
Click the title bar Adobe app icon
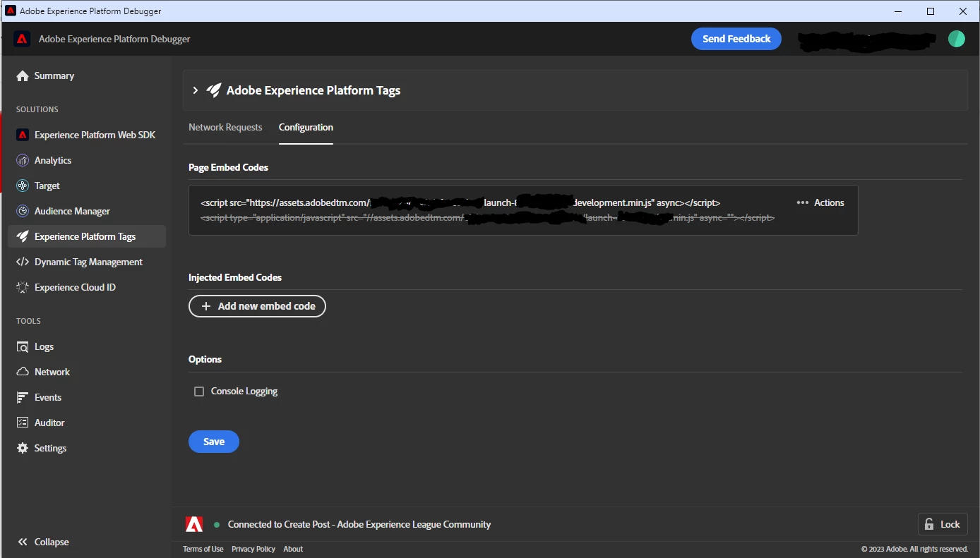[11, 11]
